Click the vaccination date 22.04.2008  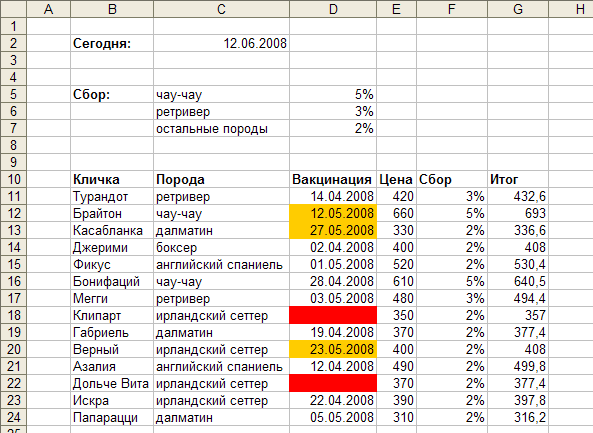click(x=333, y=401)
